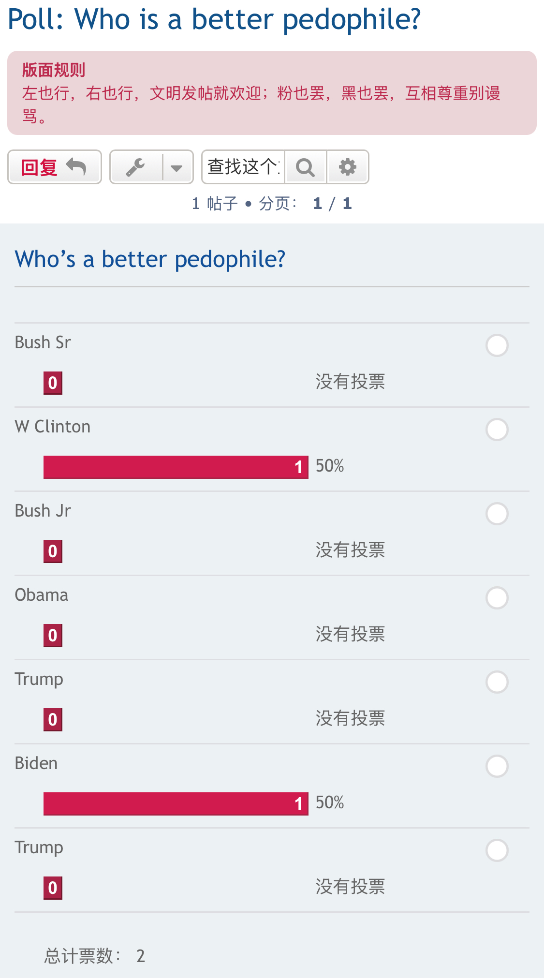This screenshot has width=544, height=980.
Task: Select the Bush Sr radio button
Action: coord(497,345)
